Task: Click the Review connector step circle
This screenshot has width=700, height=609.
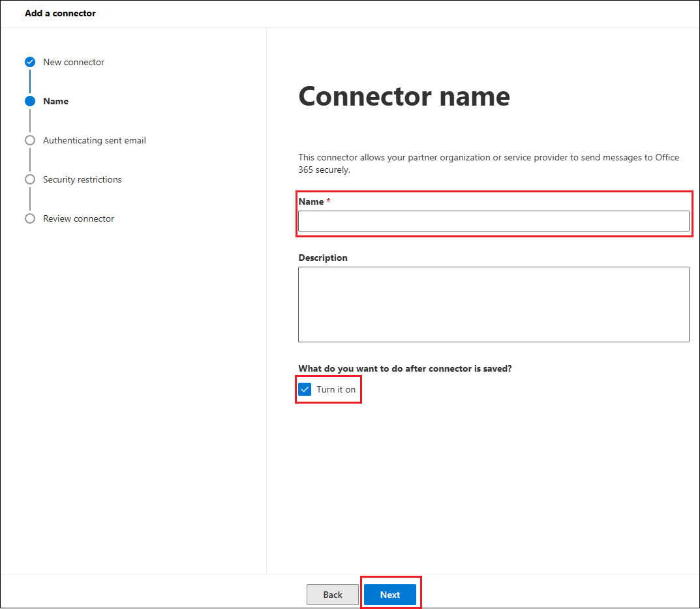Action: pyautogui.click(x=30, y=218)
